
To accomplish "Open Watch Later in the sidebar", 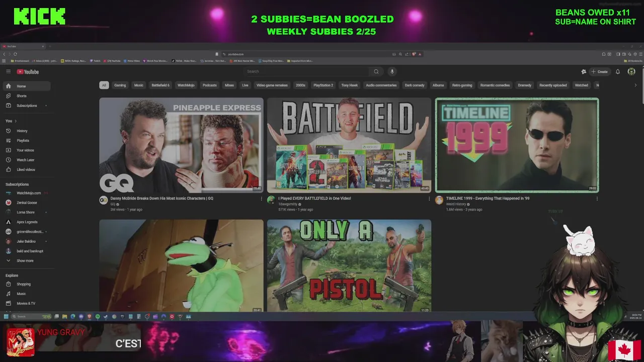I will 26,160.
